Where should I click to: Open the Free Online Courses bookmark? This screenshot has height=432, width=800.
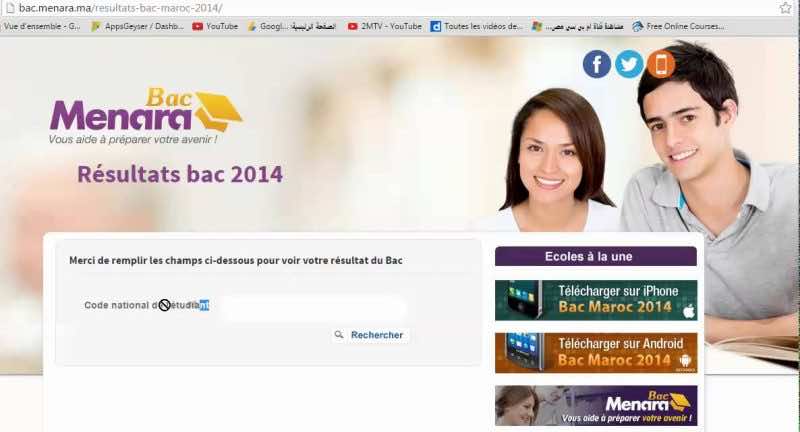(678, 27)
